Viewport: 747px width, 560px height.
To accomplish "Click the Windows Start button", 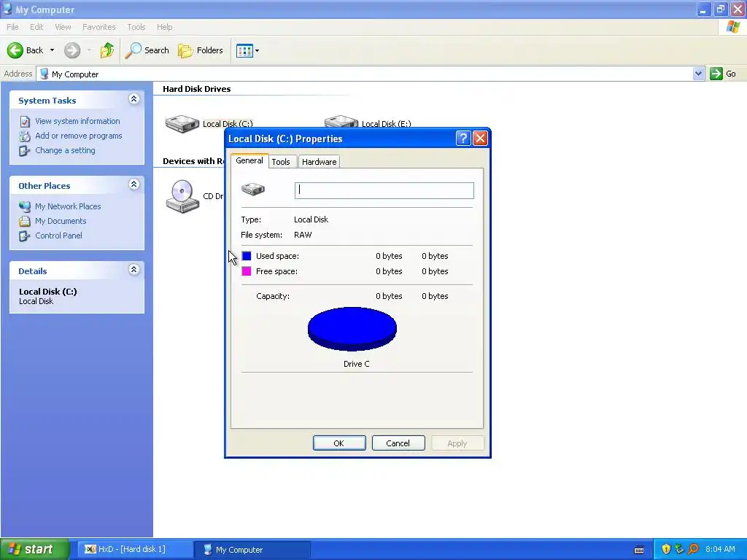I will (x=35, y=549).
